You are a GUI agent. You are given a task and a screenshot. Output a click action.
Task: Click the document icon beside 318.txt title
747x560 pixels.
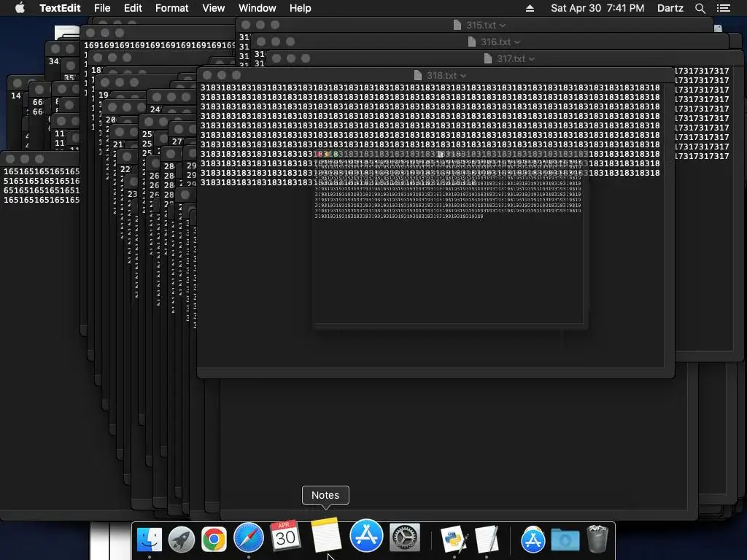(x=418, y=75)
